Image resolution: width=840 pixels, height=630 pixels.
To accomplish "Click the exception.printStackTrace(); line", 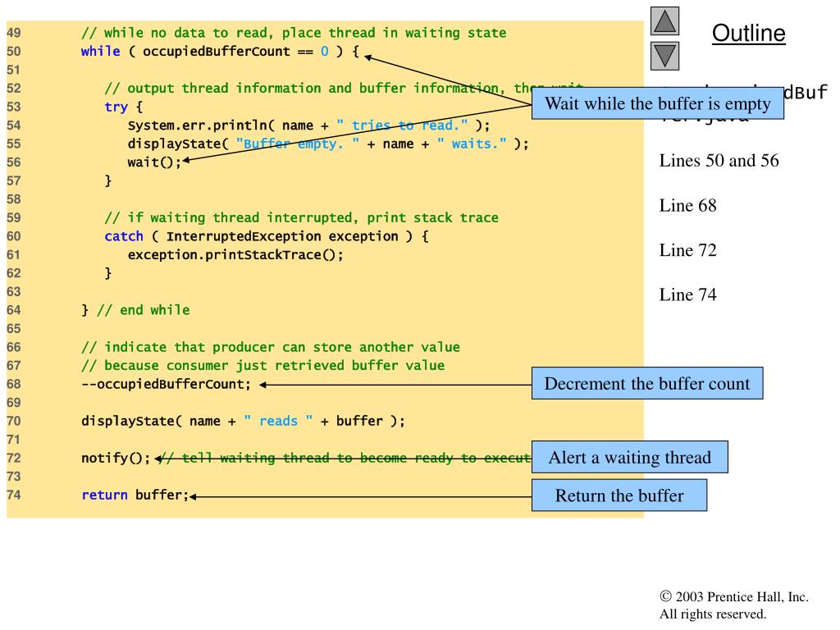I will click(x=235, y=254).
